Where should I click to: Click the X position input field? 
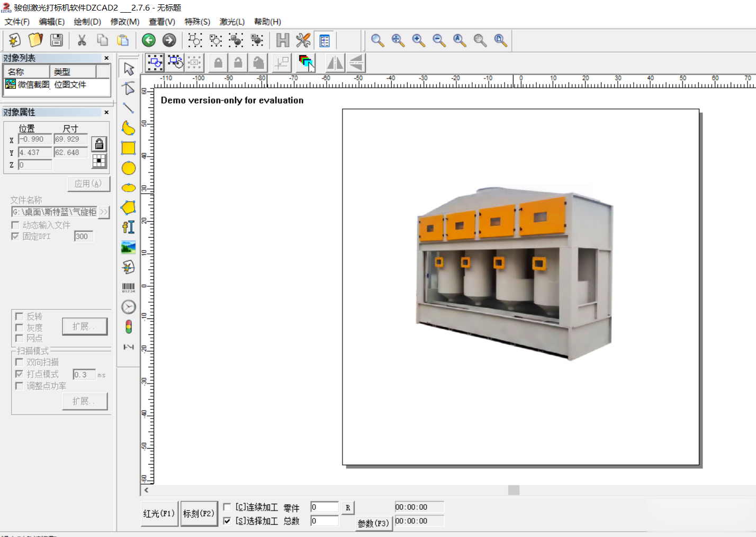35,139
